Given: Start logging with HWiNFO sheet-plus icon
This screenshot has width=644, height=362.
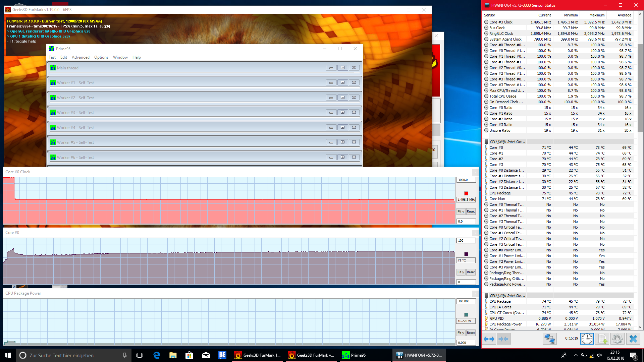Looking at the screenshot, I should [602, 339].
